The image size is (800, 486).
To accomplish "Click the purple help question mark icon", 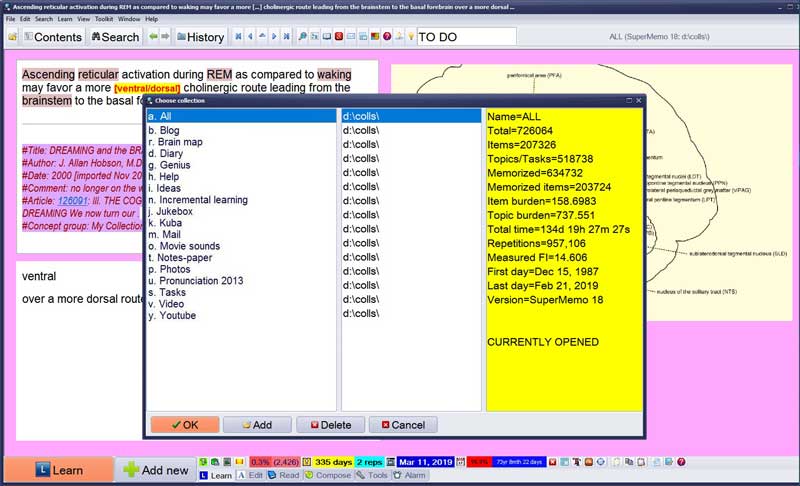I will tap(386, 37).
